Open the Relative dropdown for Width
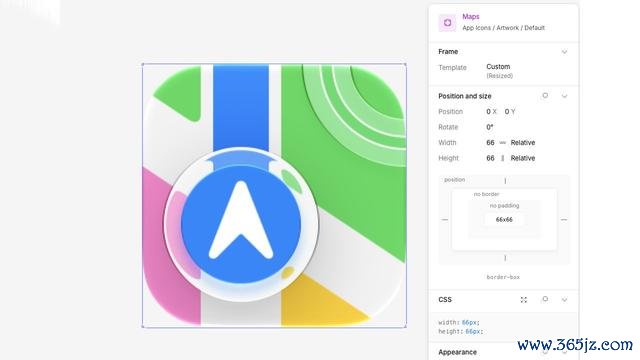Viewport: 640px width, 360px height. coord(523,142)
